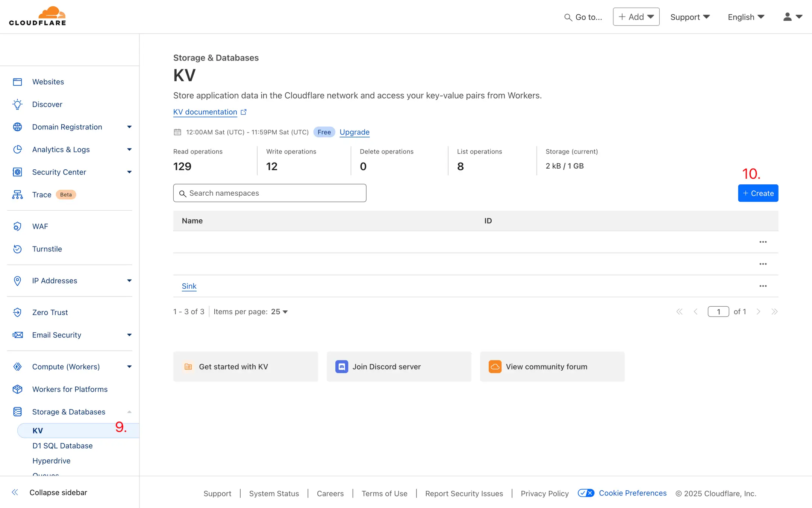Open the Support dropdown menu
Viewport: 812px width, 508px height.
pos(690,17)
